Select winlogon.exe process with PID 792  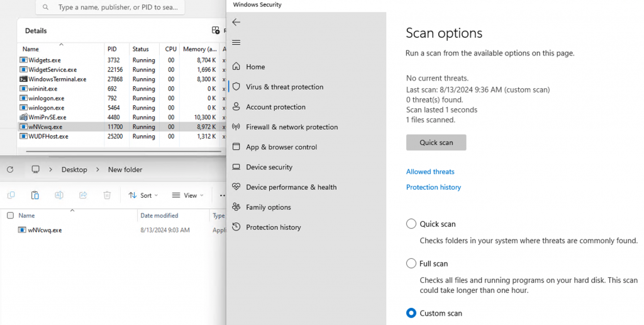pos(121,98)
